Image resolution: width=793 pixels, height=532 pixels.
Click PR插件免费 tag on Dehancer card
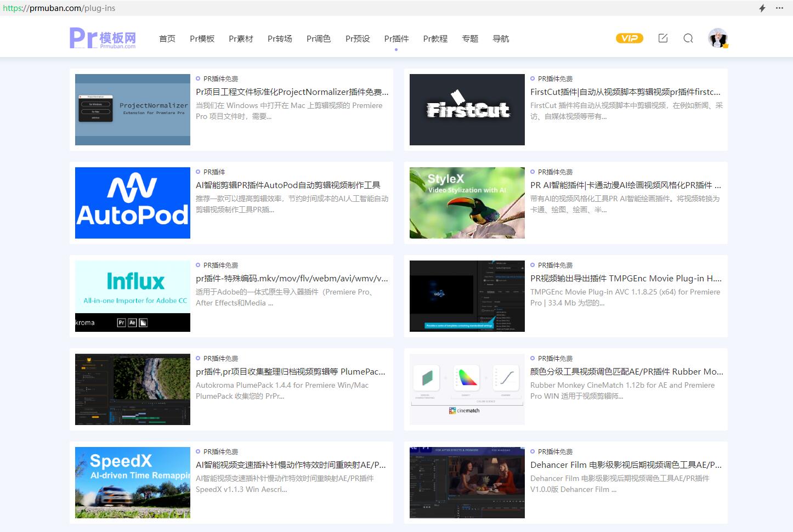pos(555,452)
